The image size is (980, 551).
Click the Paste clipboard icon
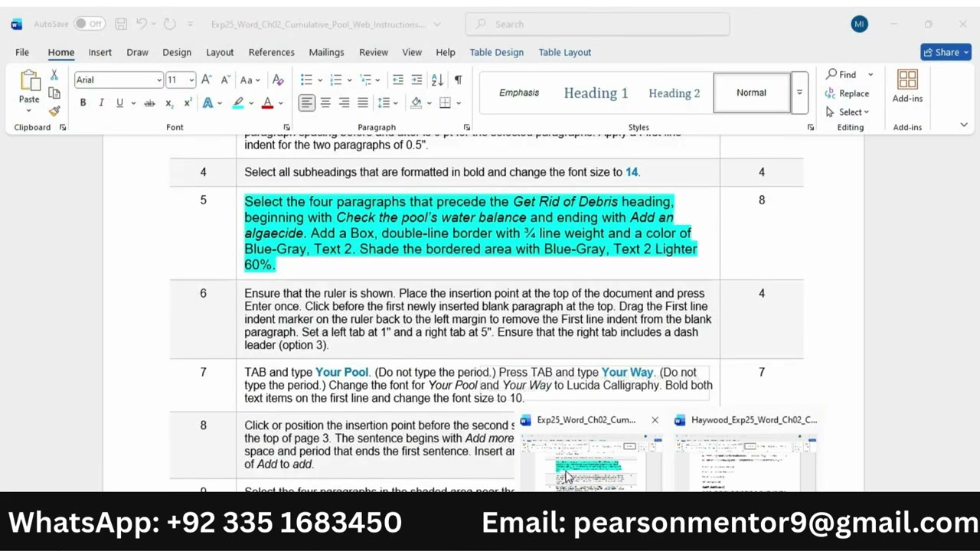click(29, 80)
